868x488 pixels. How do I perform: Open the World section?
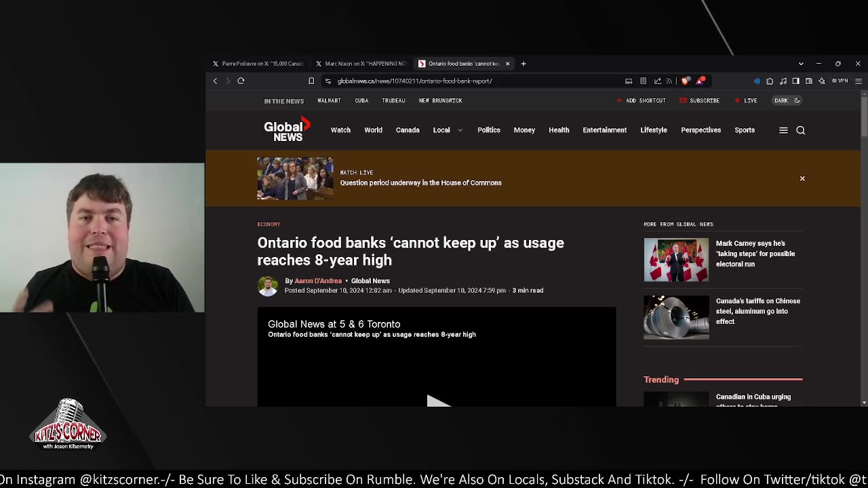pyautogui.click(x=373, y=130)
